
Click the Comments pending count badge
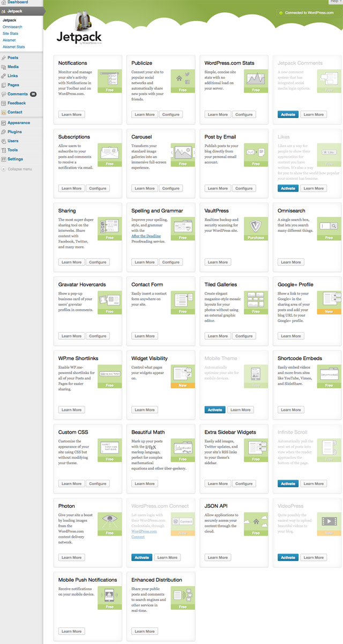(x=33, y=94)
